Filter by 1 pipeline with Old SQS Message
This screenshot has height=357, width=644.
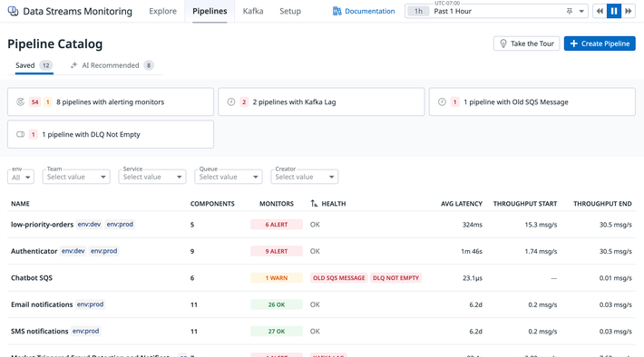coord(532,101)
